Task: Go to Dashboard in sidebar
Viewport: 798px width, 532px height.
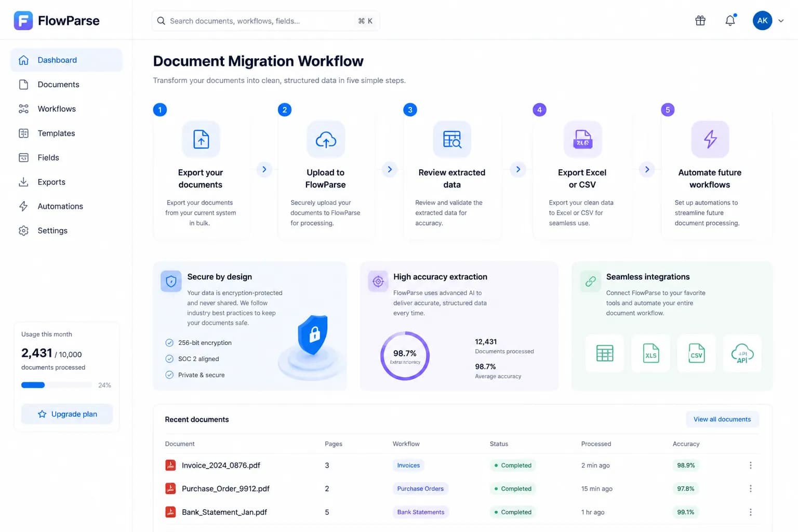Action: [x=66, y=60]
